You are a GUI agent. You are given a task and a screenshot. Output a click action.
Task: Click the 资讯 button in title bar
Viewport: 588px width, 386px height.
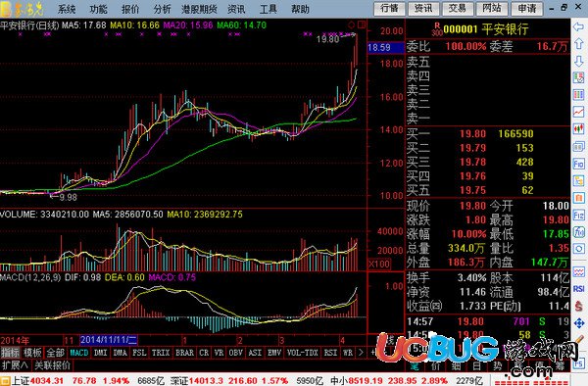[x=423, y=9]
